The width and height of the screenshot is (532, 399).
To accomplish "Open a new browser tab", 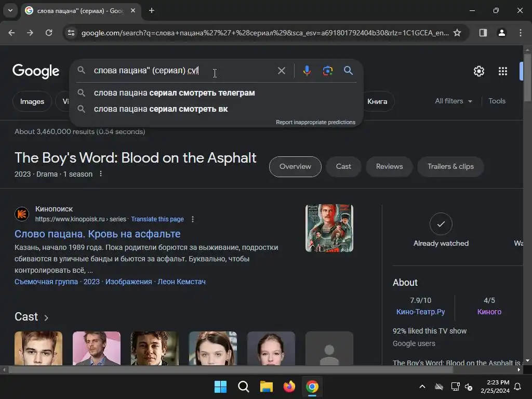I will coord(152,10).
